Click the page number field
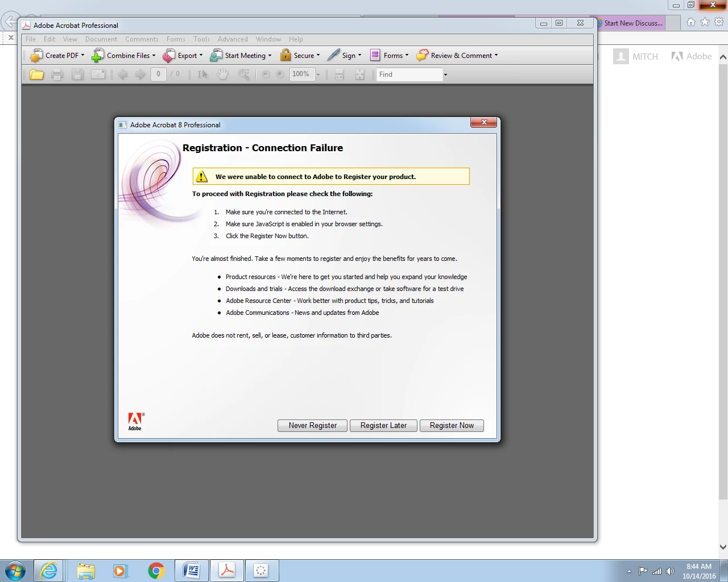Screen dimensions: 728x582 click(159, 74)
